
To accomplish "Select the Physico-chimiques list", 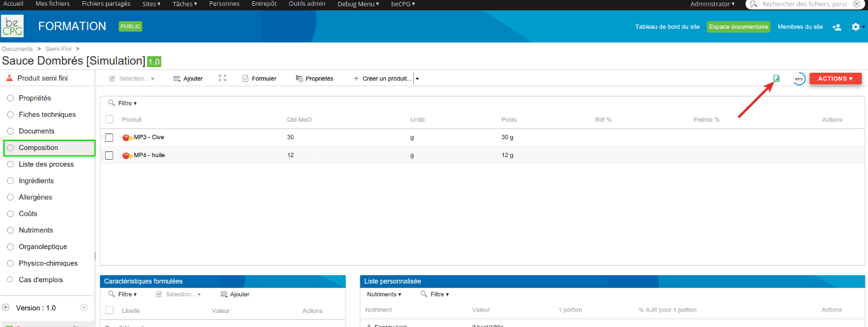I will 48,264.
